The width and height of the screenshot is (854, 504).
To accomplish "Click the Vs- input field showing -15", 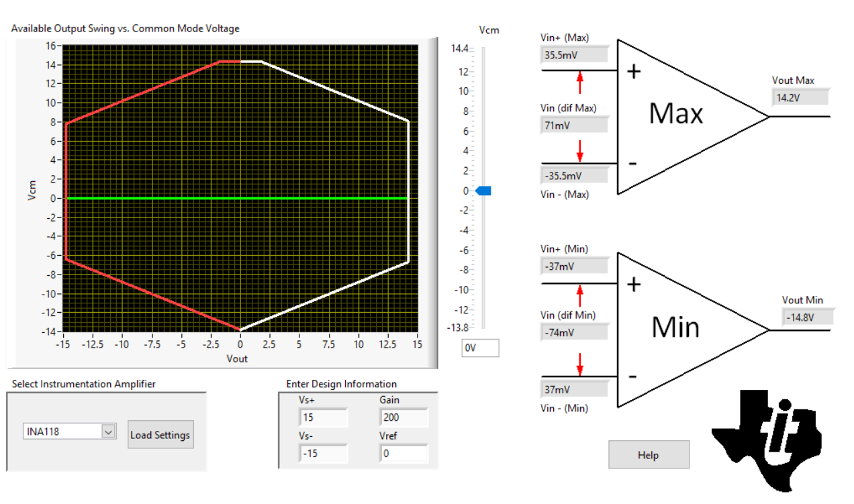I will pos(324,454).
